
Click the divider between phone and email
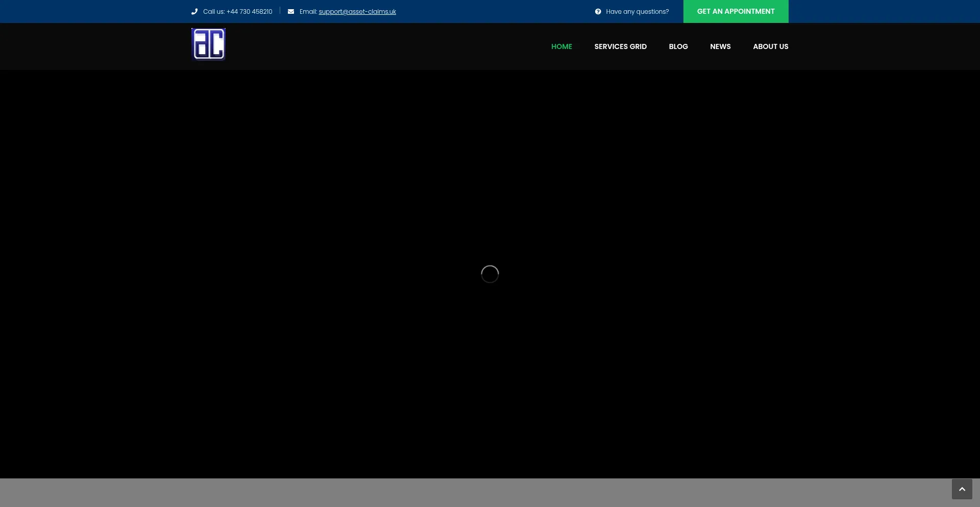(x=280, y=11)
